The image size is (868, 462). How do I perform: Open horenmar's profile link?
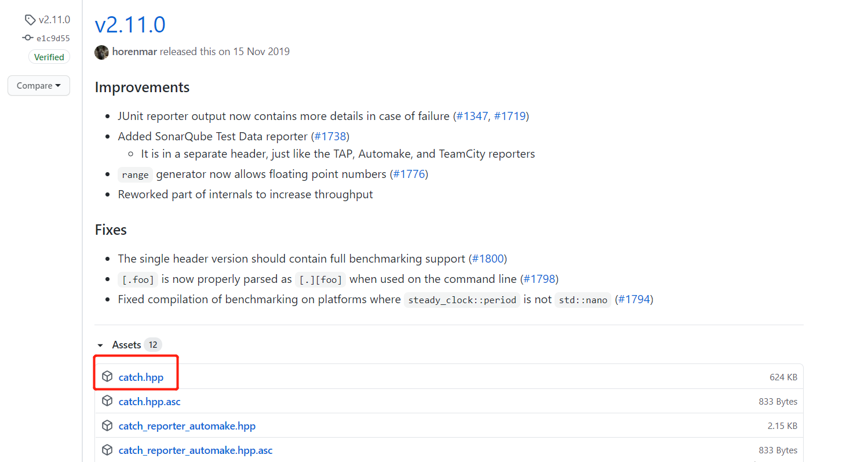pyautogui.click(x=134, y=52)
